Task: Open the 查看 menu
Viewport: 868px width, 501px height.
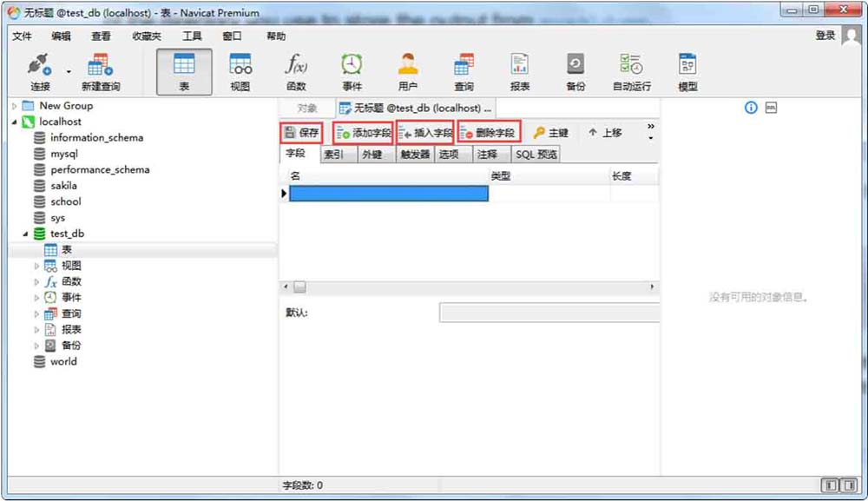Action: (x=101, y=36)
